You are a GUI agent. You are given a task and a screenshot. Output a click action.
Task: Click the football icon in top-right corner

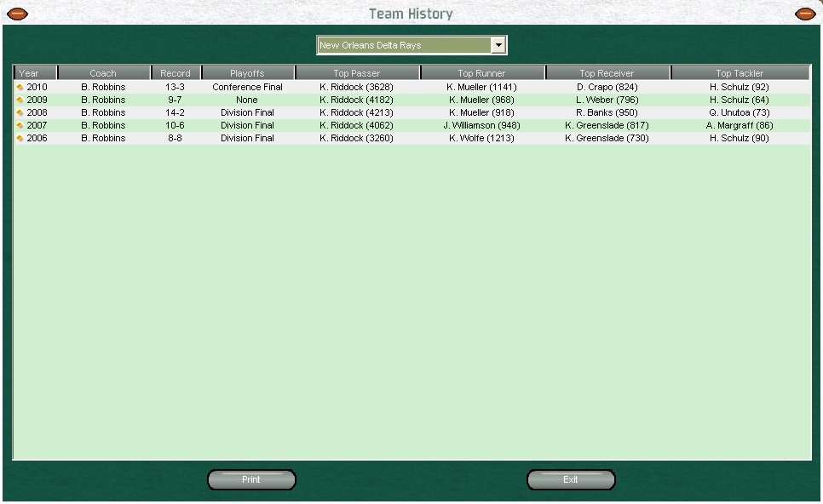click(x=805, y=14)
